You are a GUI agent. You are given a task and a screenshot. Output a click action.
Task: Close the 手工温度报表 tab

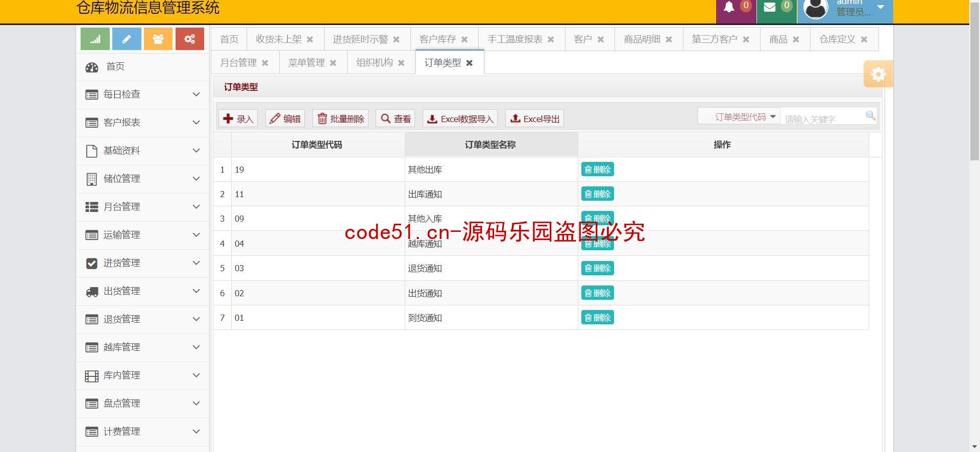click(x=551, y=39)
